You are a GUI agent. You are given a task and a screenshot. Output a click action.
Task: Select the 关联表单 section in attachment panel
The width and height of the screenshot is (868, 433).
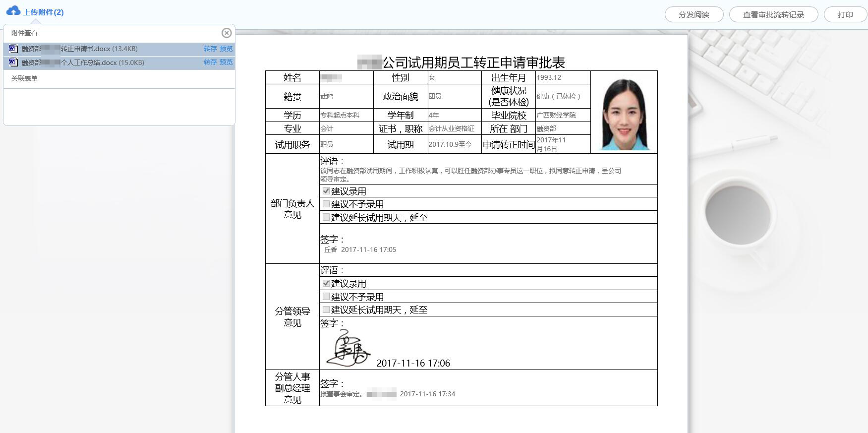point(24,78)
